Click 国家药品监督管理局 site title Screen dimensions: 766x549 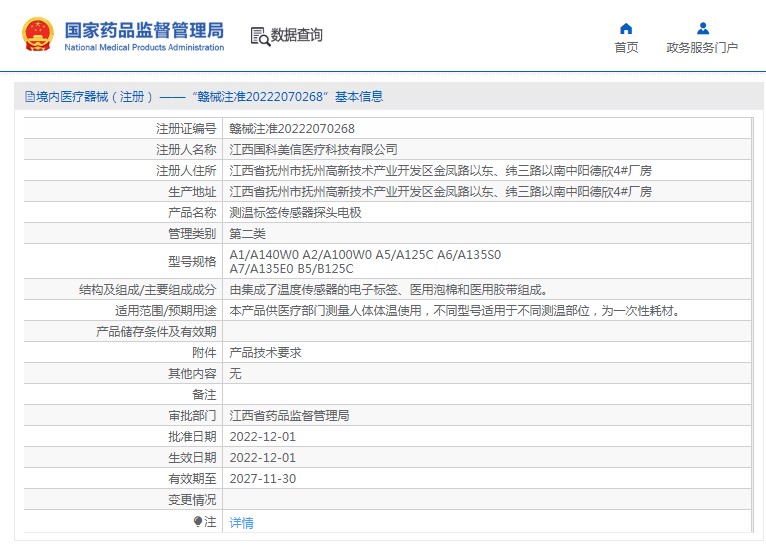click(144, 30)
